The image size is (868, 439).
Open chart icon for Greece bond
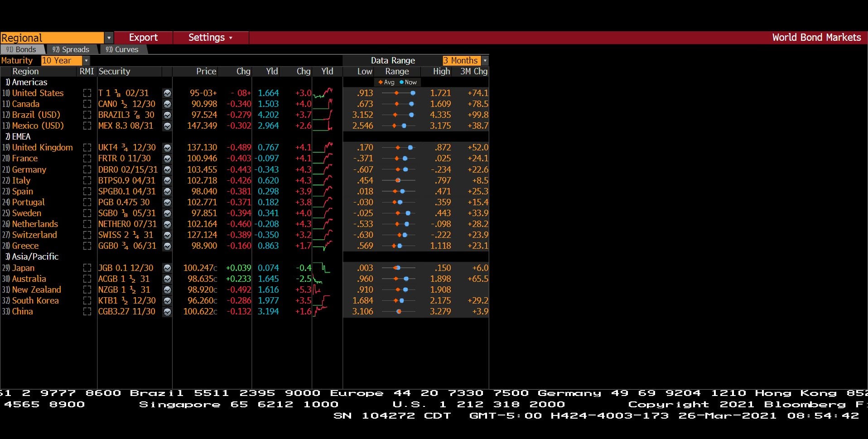click(x=167, y=246)
